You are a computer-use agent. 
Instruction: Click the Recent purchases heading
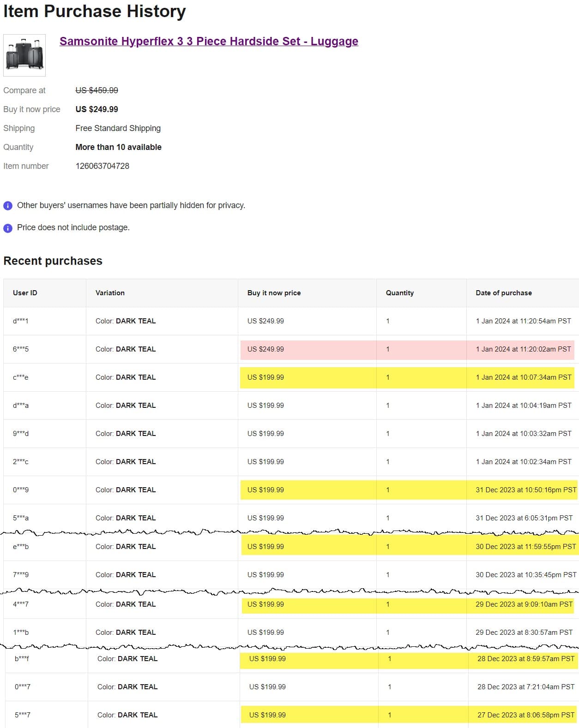(53, 261)
